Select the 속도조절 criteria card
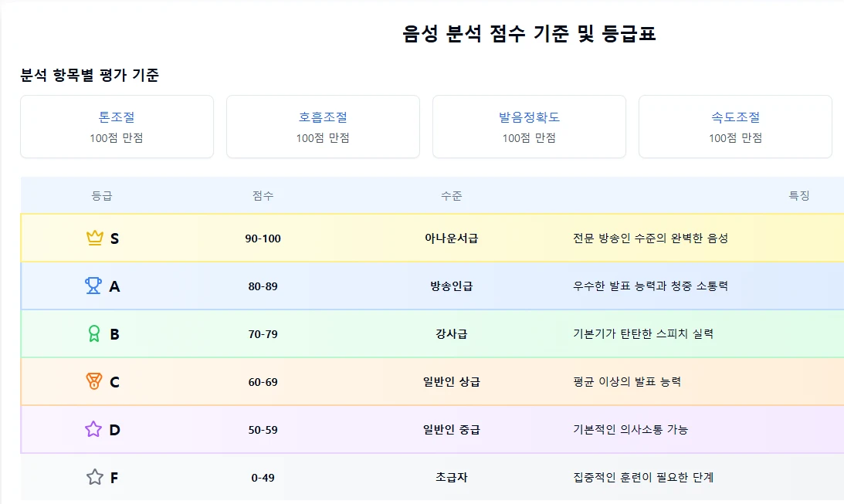This screenshot has height=504, width=844. coord(735,127)
